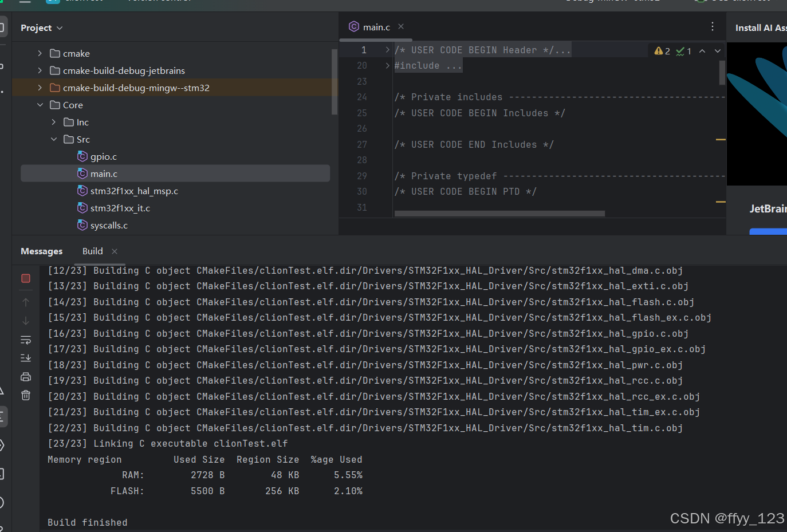Clear all build output with trash icon
Viewport: 787px width, 532px height.
pos(25,395)
